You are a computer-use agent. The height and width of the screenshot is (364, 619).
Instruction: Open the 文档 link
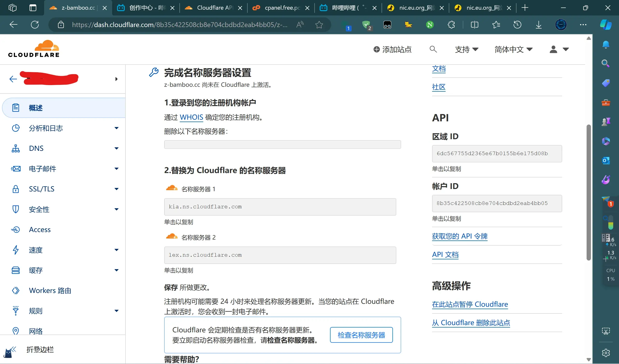click(439, 69)
